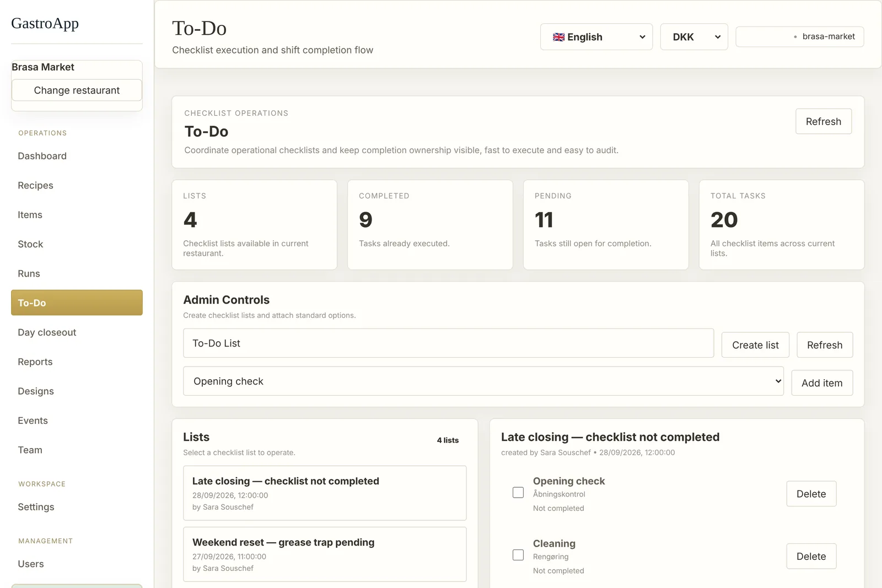The image size is (882, 588).
Task: Open Runs in the sidebar
Action: click(x=77, y=273)
